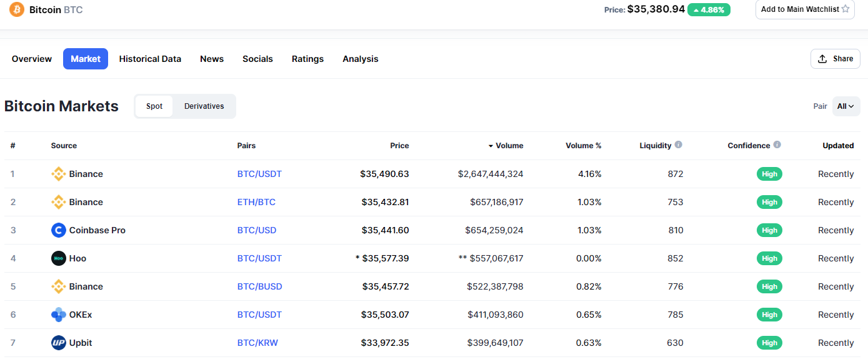
Task: Click the OKEx logo icon
Action: (x=59, y=315)
